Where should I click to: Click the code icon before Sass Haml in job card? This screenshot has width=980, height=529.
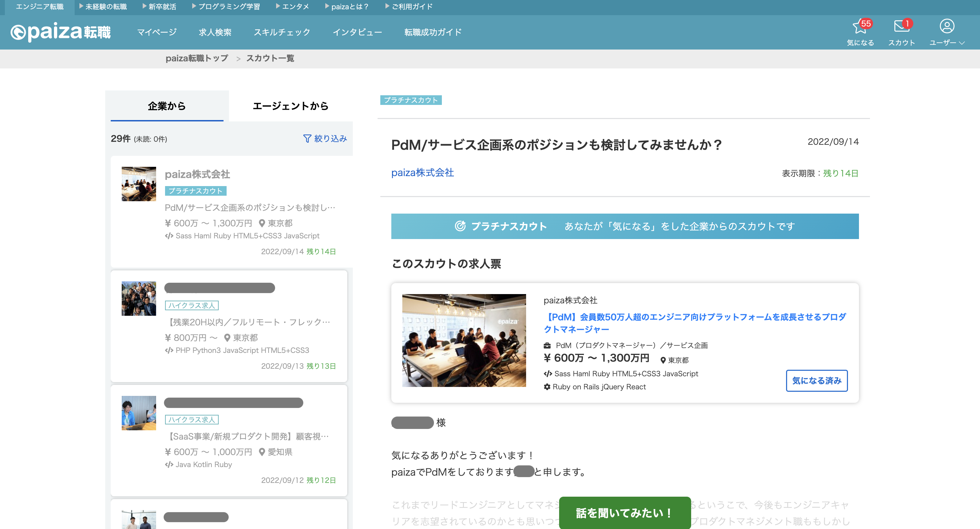coord(548,374)
